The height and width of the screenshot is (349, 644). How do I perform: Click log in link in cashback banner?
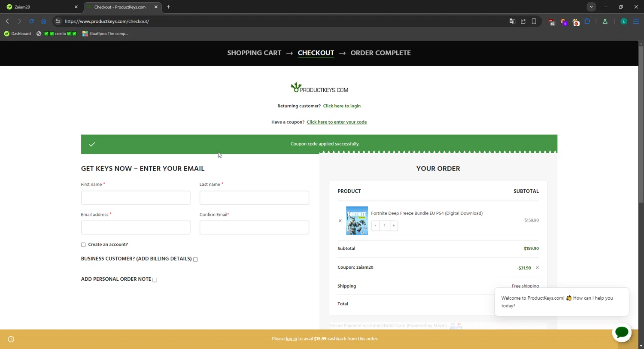pyautogui.click(x=292, y=339)
